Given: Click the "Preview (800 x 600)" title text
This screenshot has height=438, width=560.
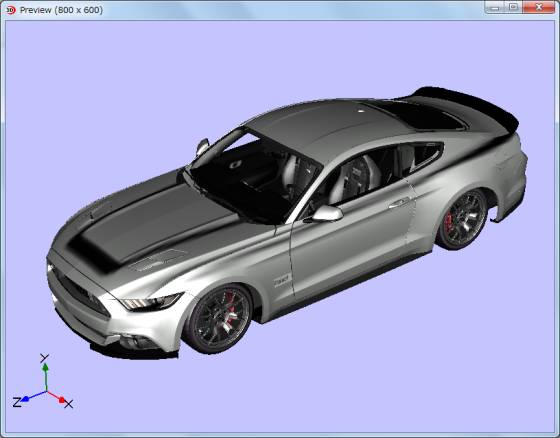Looking at the screenshot, I should coord(61,10).
